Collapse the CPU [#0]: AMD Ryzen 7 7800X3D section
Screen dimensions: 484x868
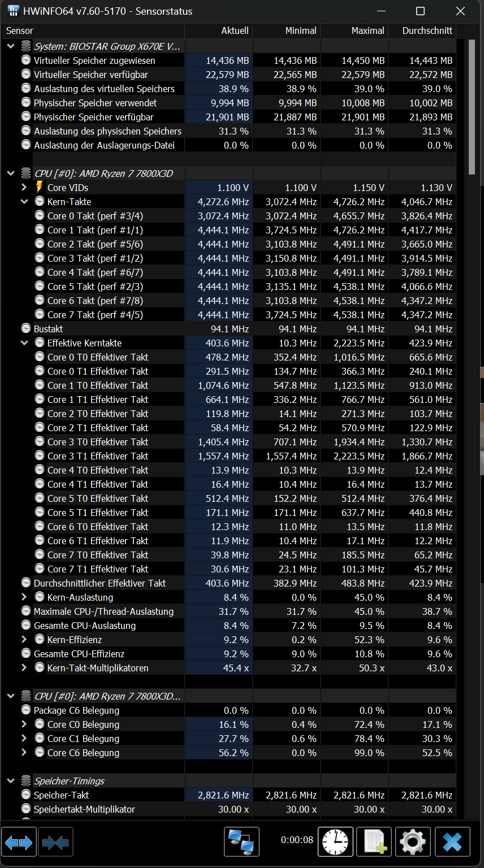(11, 173)
